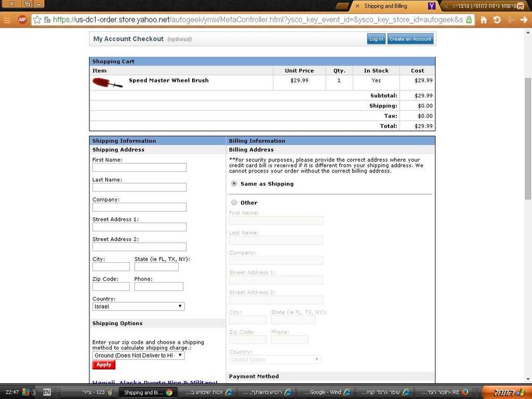Click the Adblock Plus ABP icon

click(x=22, y=20)
